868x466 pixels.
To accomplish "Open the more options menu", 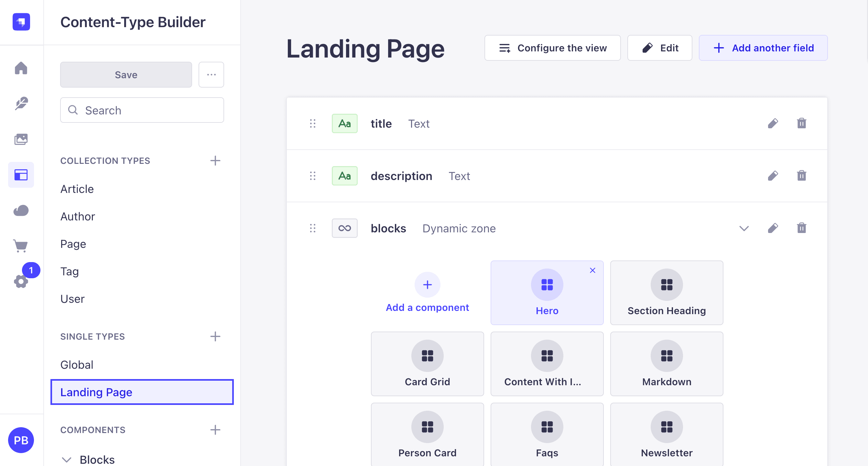I will pos(211,75).
